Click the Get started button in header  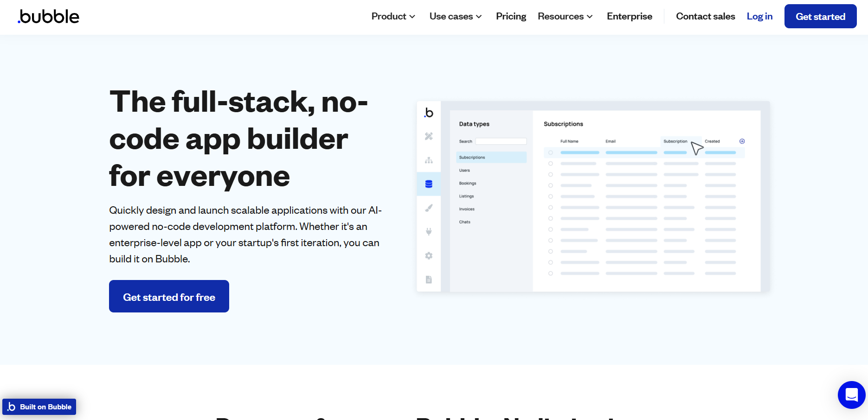click(x=820, y=16)
